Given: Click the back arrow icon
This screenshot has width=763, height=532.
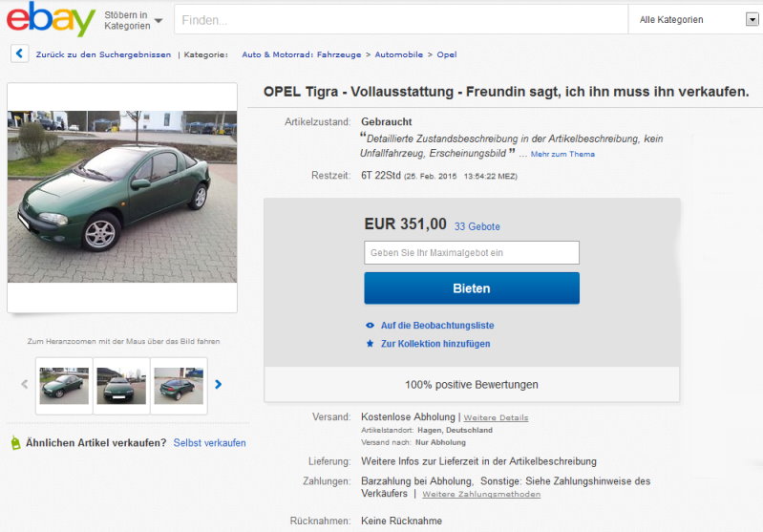Looking at the screenshot, I should (19, 54).
